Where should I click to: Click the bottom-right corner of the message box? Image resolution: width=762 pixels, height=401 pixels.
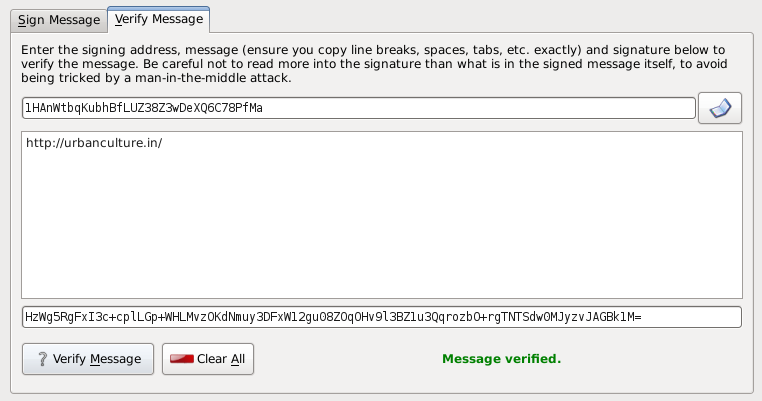point(734,291)
